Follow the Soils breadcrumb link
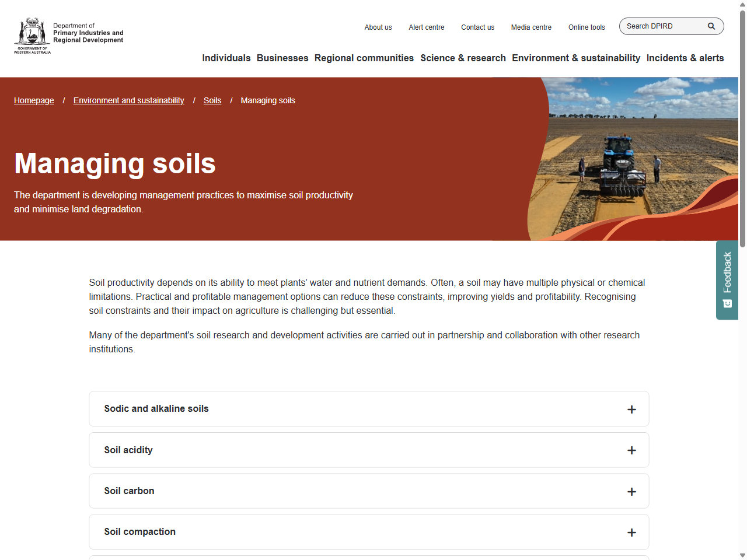Screen dimensions: 747x560 (x=212, y=100)
